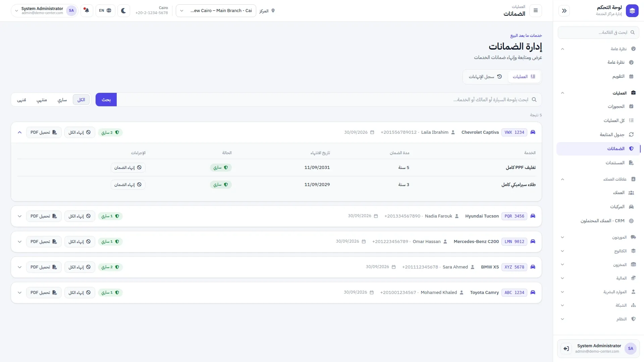
Task: Toggle dark mode with moon icon
Action: pyautogui.click(x=123, y=11)
